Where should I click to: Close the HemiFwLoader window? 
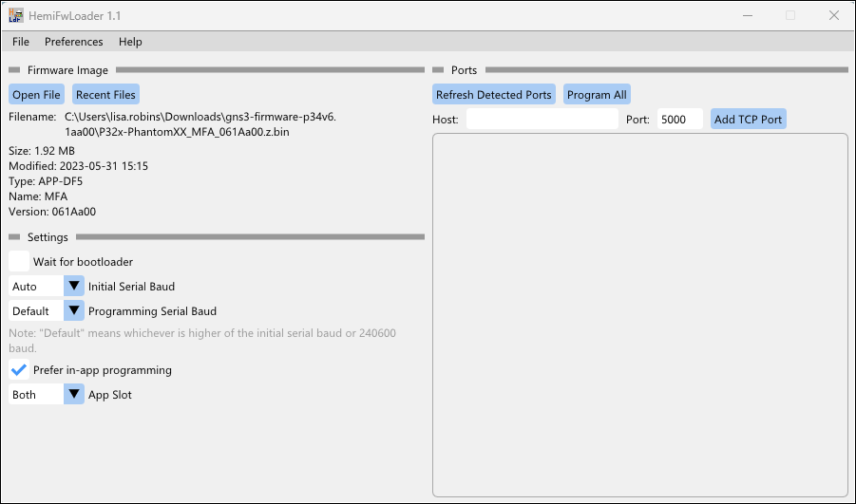(x=833, y=15)
